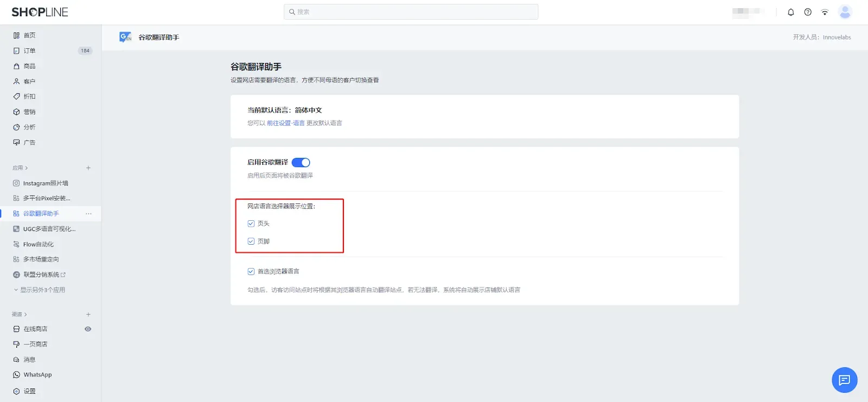This screenshot has width=868, height=402.
Task: Expand the 应用 section chevron
Action: (26, 168)
